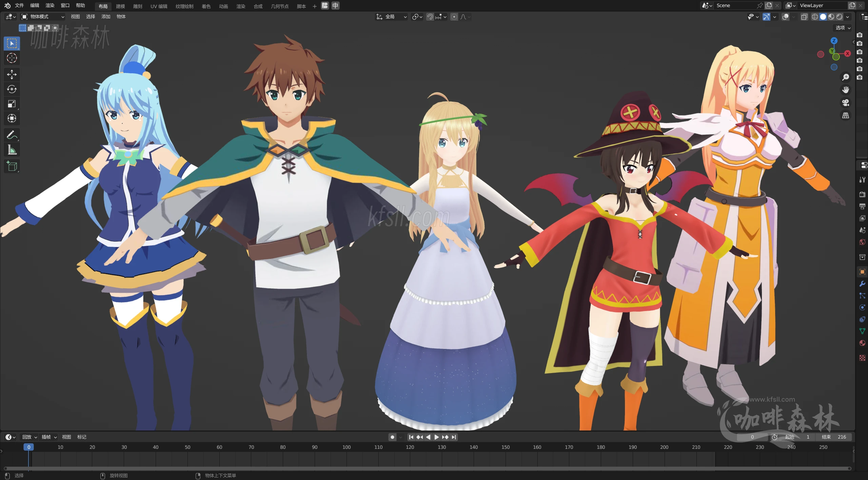Image resolution: width=868 pixels, height=480 pixels.
Task: Toggle snapping magnet button
Action: (x=430, y=17)
